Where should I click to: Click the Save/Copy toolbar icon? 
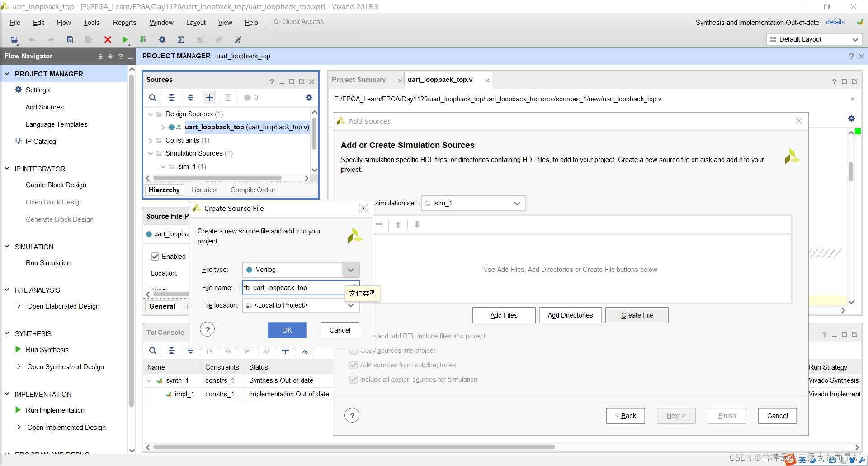(x=70, y=40)
